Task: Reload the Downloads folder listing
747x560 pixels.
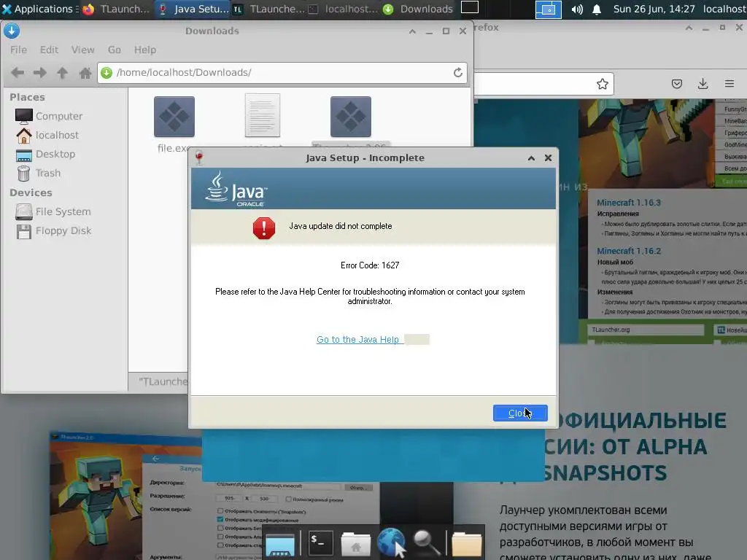Action: pos(458,72)
